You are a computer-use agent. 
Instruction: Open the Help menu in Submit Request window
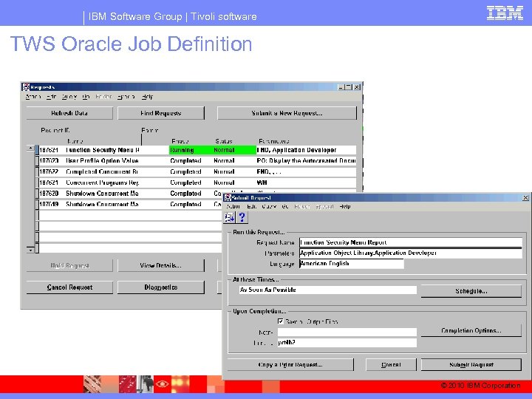(x=345, y=206)
